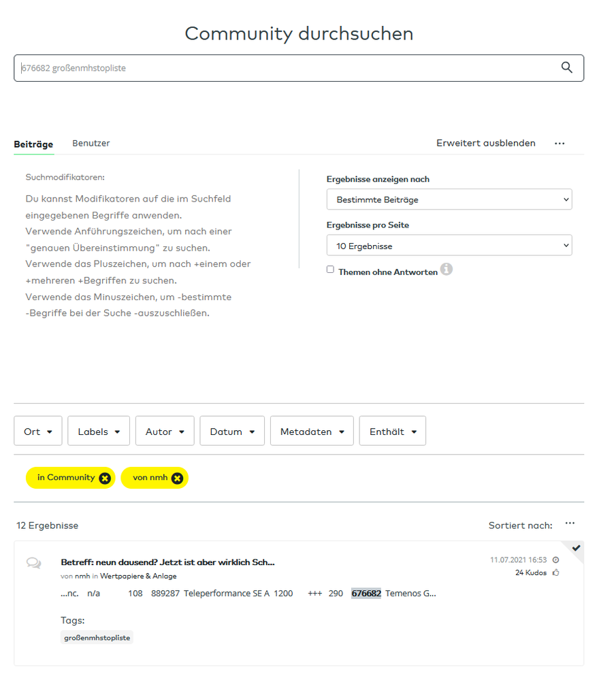Open the Metadaten filter dropdown
616x680 pixels.
point(312,430)
